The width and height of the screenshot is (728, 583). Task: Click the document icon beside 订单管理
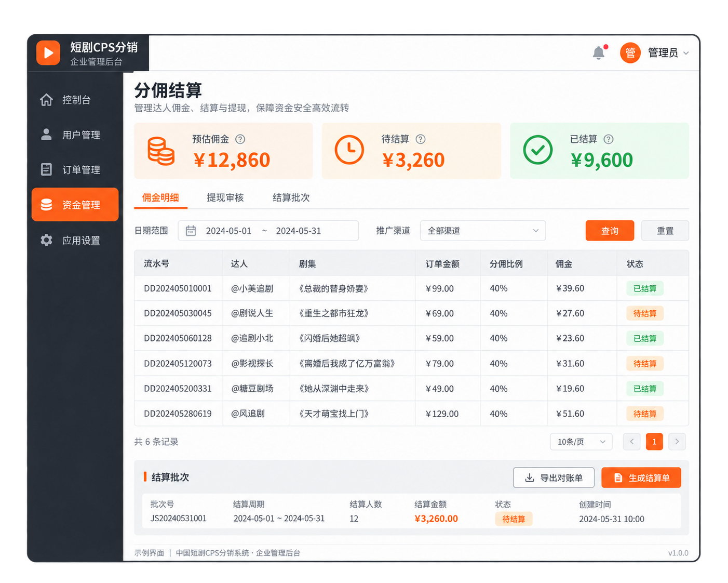pyautogui.click(x=46, y=169)
